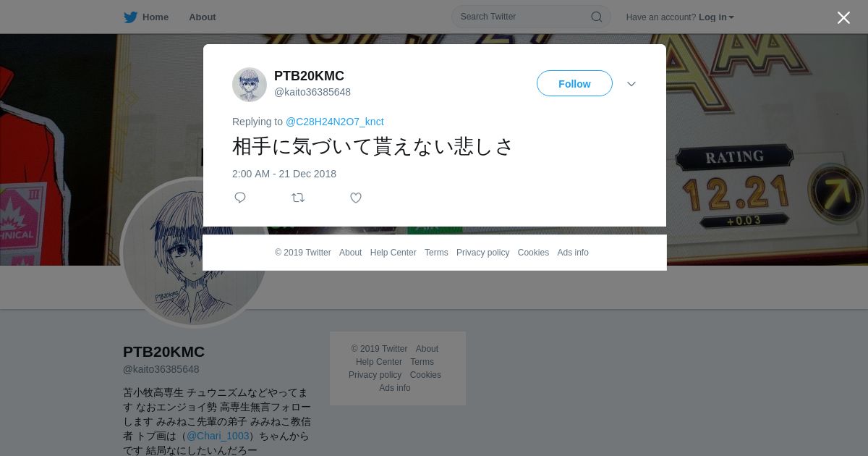Open the Log in dropdown
Image resolution: width=868 pixels, height=456 pixels.
[716, 17]
